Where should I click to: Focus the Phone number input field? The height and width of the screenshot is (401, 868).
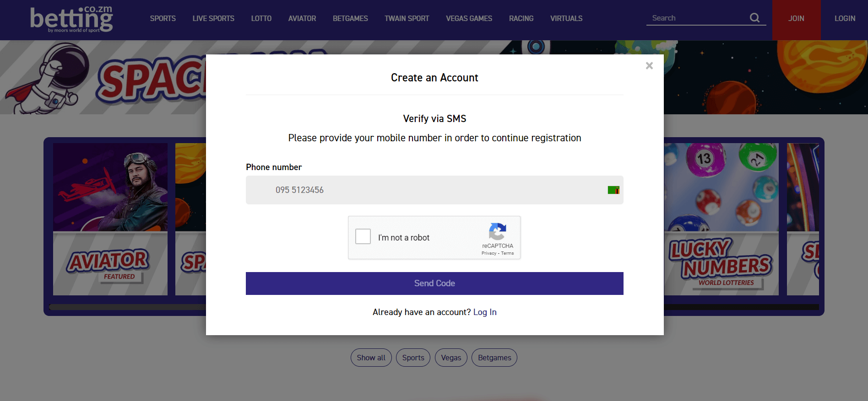(434, 190)
